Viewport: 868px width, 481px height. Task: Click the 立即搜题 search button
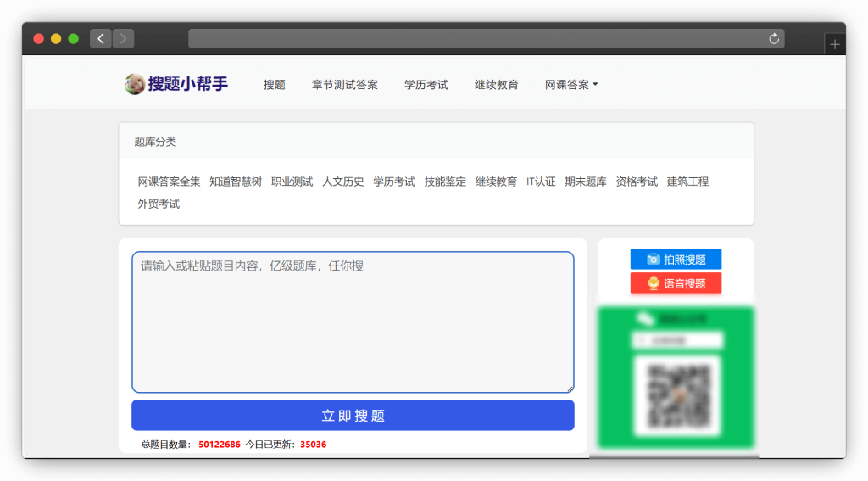pos(353,416)
